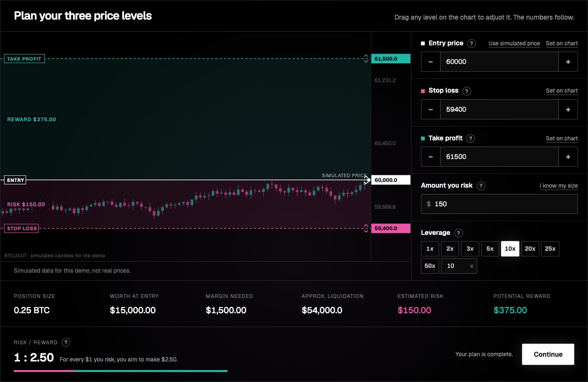Click the STOP LOSS chart label
This screenshot has width=588, height=382.
[21, 228]
